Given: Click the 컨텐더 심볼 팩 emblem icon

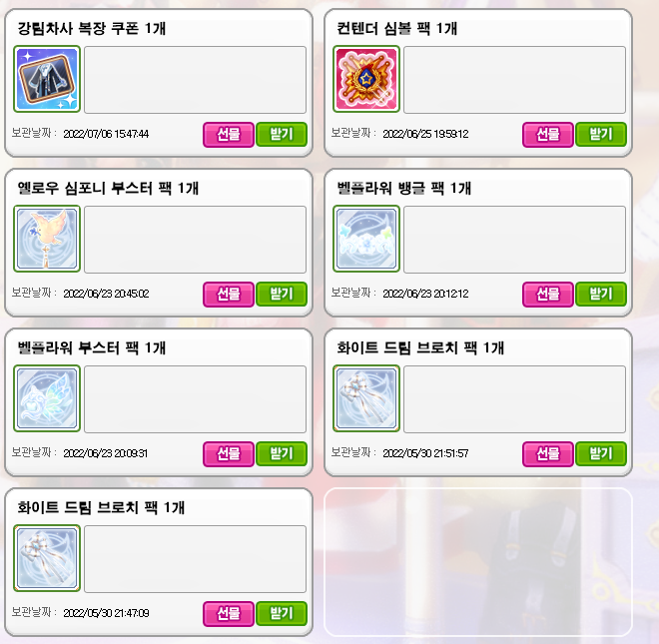Looking at the screenshot, I should [366, 79].
